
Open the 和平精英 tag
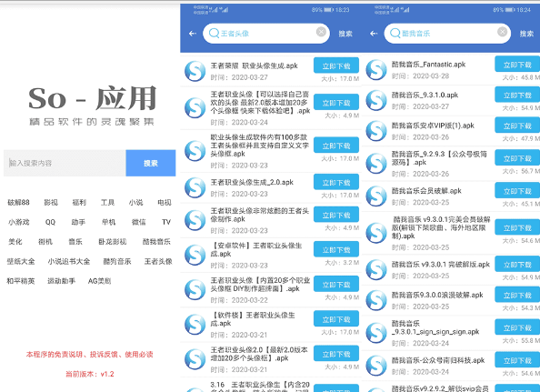pos(21,281)
